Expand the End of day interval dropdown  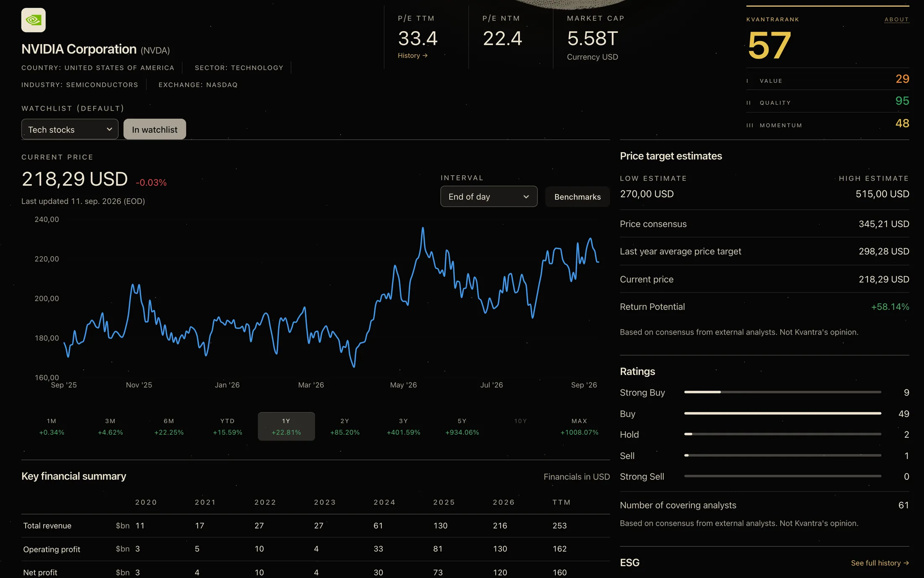pyautogui.click(x=489, y=197)
